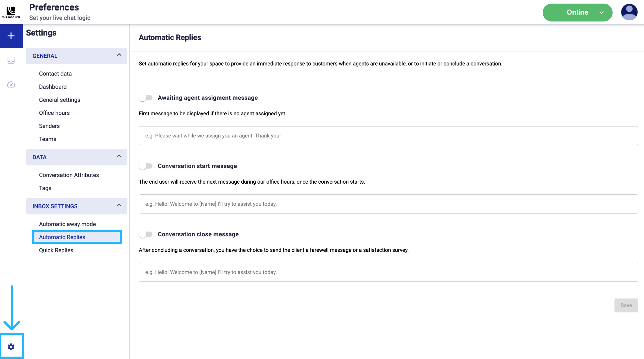The width and height of the screenshot is (644, 359).
Task: Click the company logo in header
Action: pyautogui.click(x=11, y=12)
